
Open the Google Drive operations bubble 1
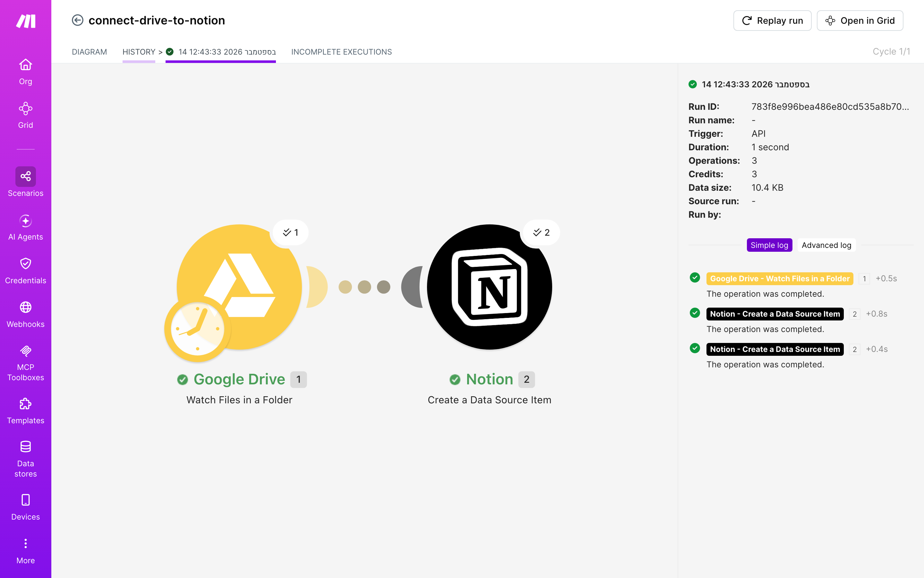click(290, 232)
